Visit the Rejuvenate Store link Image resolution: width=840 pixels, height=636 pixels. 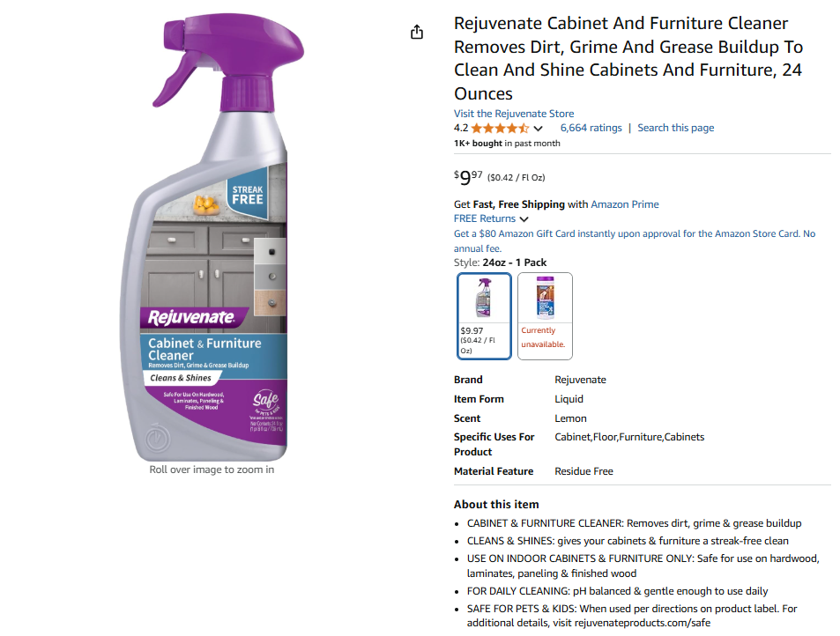[514, 114]
